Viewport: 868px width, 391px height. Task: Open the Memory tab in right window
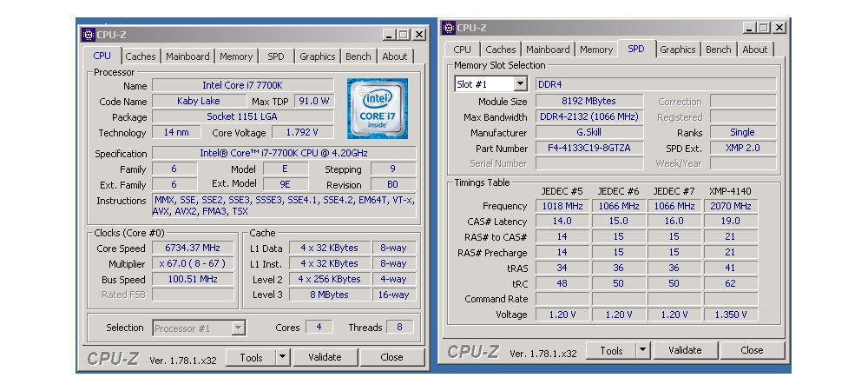click(x=596, y=50)
